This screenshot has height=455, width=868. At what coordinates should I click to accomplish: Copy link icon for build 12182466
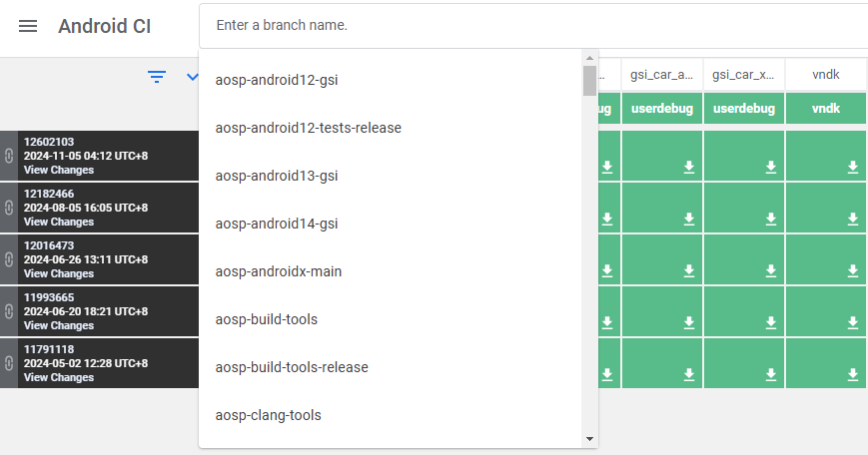point(8,208)
